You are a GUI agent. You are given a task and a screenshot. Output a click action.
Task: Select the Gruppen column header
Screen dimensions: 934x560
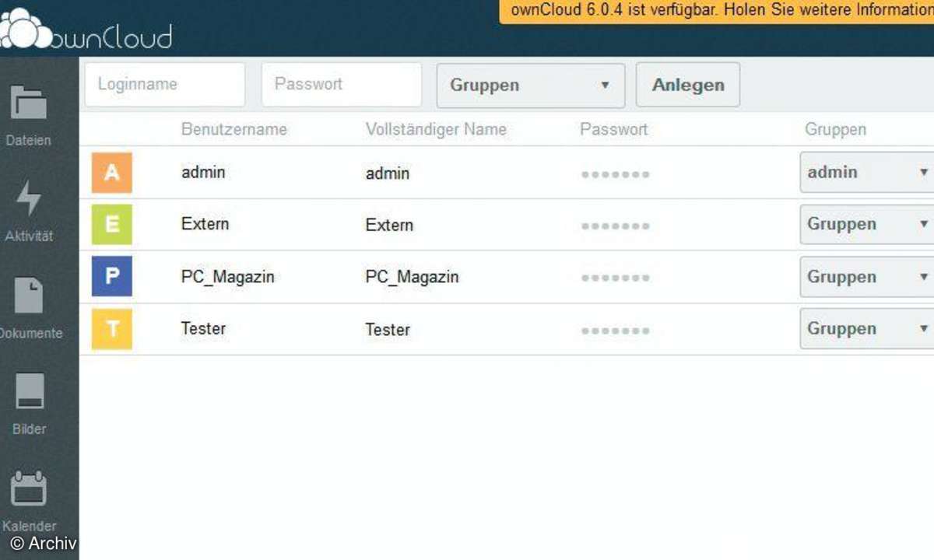tap(835, 130)
